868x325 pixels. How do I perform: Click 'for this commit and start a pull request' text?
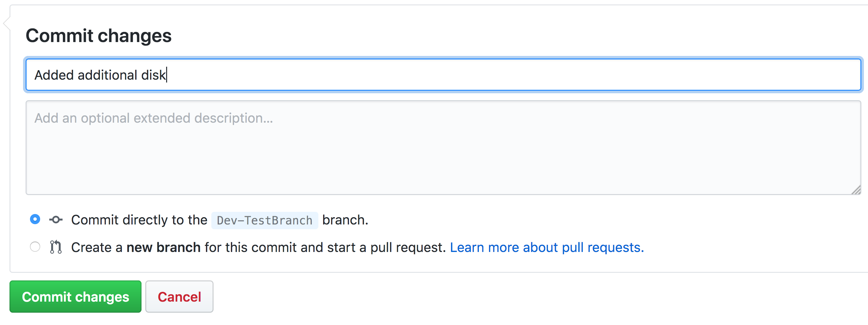click(x=325, y=248)
